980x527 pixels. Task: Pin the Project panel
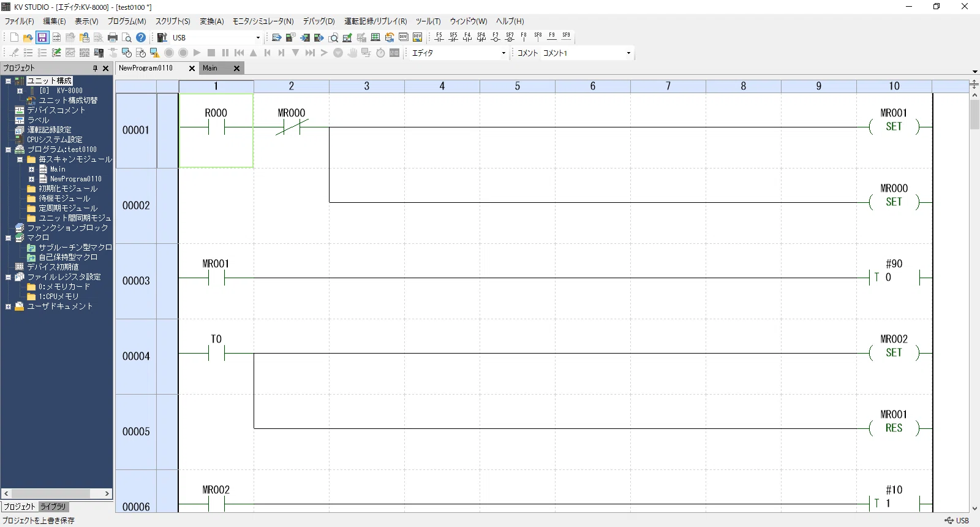point(95,68)
